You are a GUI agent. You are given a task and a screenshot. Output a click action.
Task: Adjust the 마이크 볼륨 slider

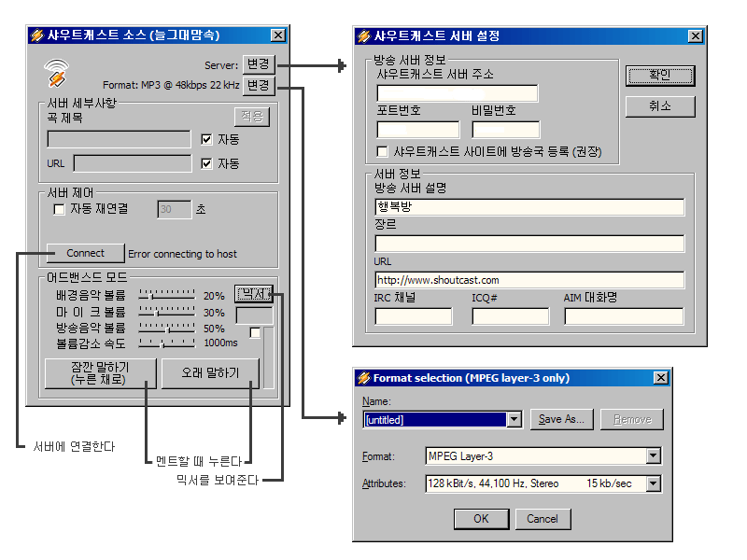pyautogui.click(x=167, y=312)
